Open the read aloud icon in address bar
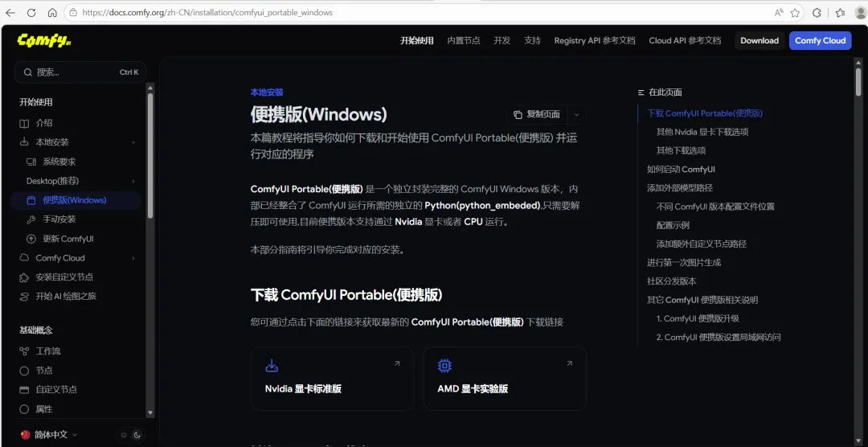The width and height of the screenshot is (868, 447). pyautogui.click(x=779, y=12)
